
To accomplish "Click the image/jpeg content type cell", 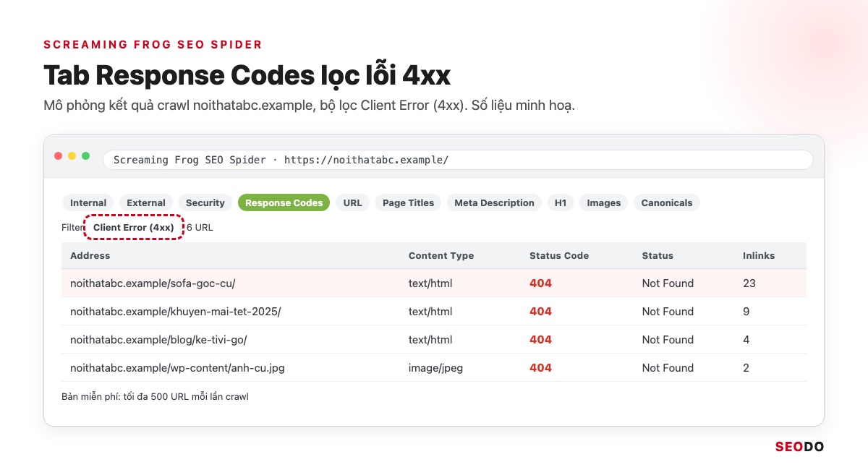I will pyautogui.click(x=435, y=368).
